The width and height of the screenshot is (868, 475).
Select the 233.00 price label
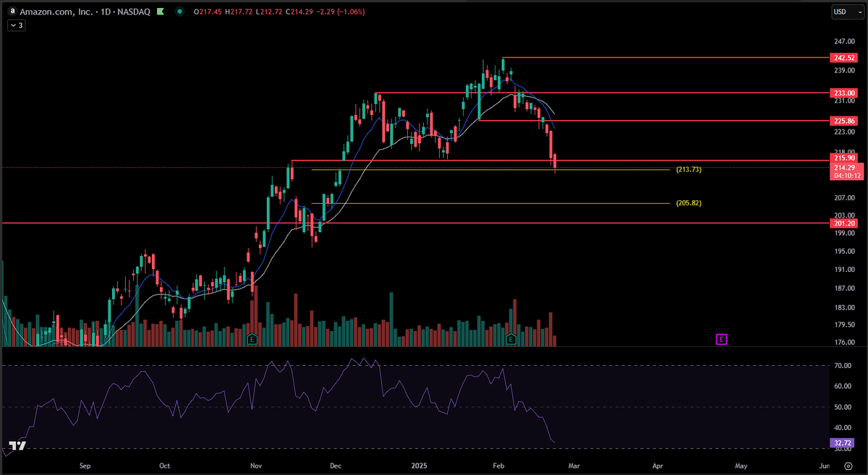(x=843, y=93)
